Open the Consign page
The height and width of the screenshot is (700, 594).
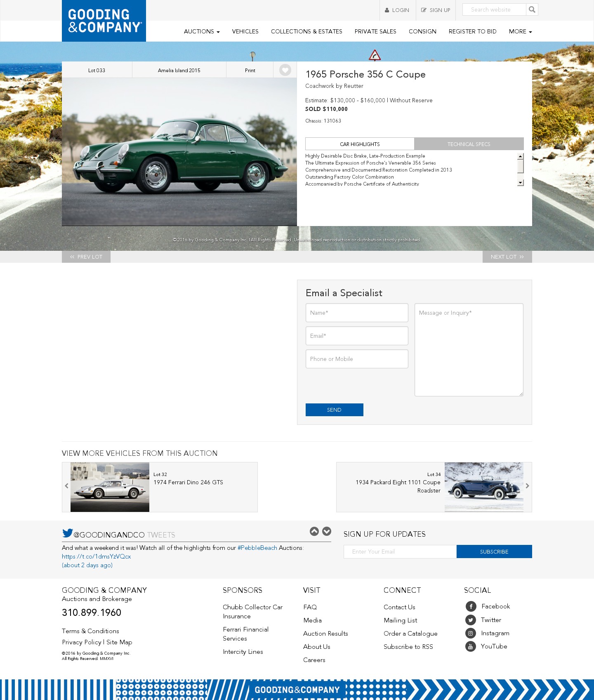coord(422,31)
